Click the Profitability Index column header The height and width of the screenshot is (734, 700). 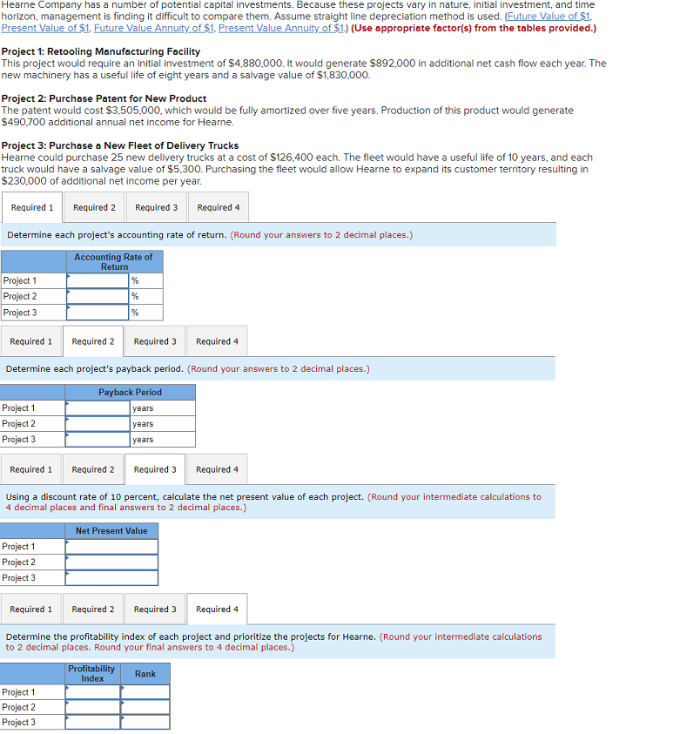92,674
